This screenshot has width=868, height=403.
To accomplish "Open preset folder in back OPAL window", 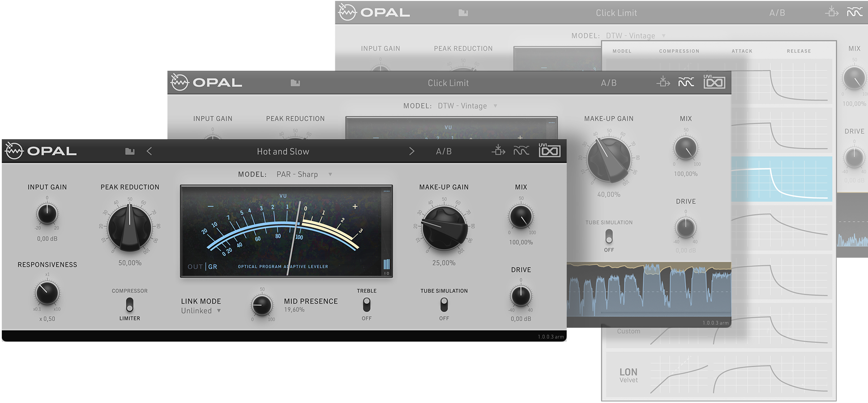I will [463, 13].
